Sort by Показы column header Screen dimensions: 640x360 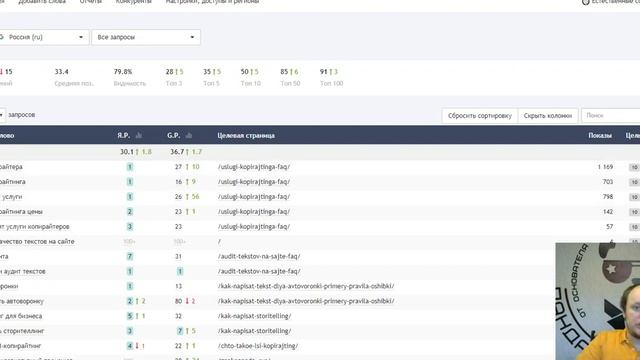pyautogui.click(x=600, y=136)
